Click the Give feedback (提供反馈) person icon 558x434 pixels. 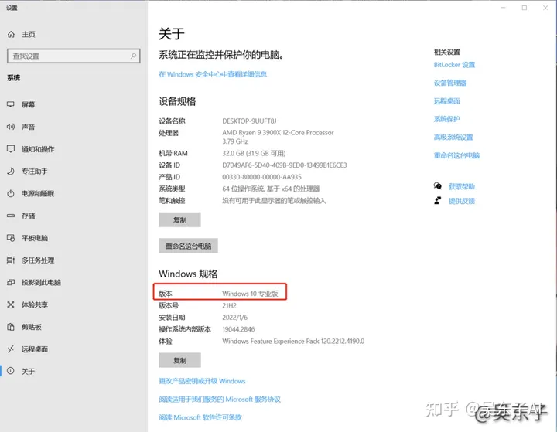point(438,201)
